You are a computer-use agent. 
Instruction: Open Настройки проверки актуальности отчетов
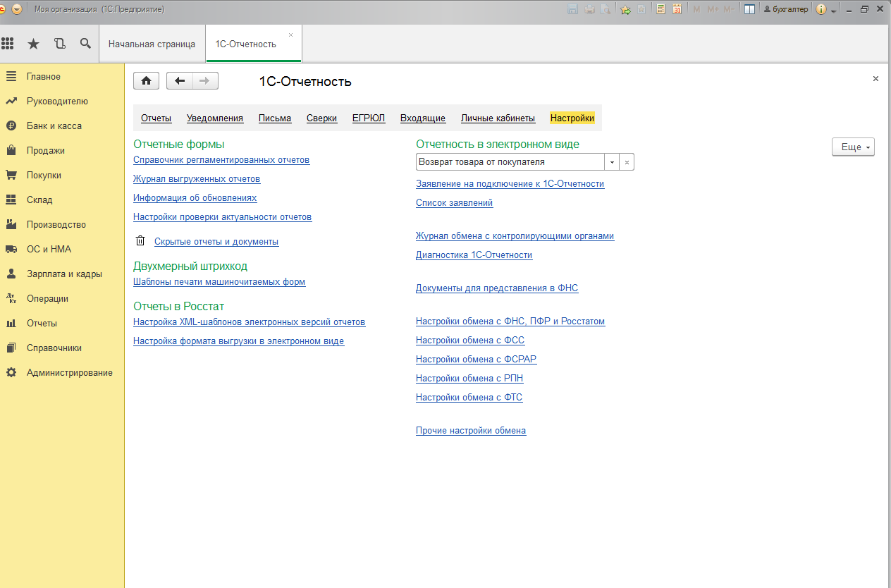[223, 217]
